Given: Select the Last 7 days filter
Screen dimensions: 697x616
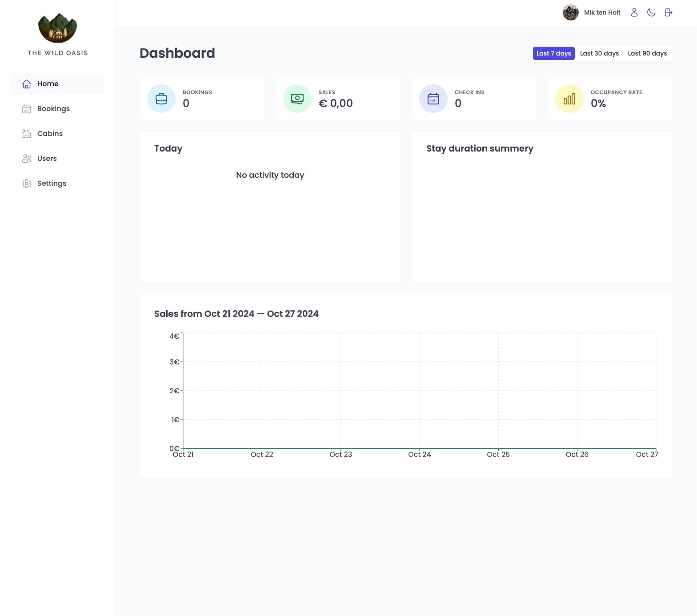Looking at the screenshot, I should point(554,53).
